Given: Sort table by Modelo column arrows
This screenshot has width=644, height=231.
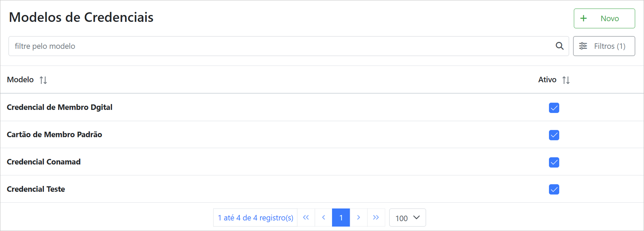Looking at the screenshot, I should click(43, 80).
